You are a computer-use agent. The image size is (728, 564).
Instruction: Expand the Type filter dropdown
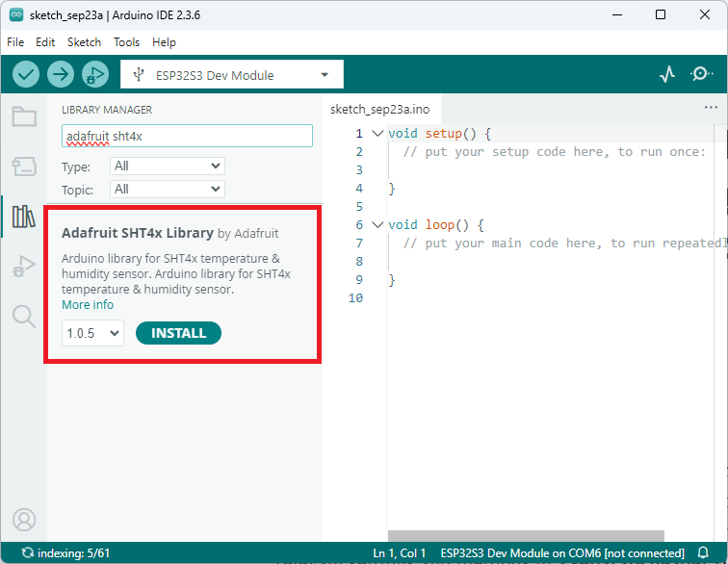(x=168, y=166)
